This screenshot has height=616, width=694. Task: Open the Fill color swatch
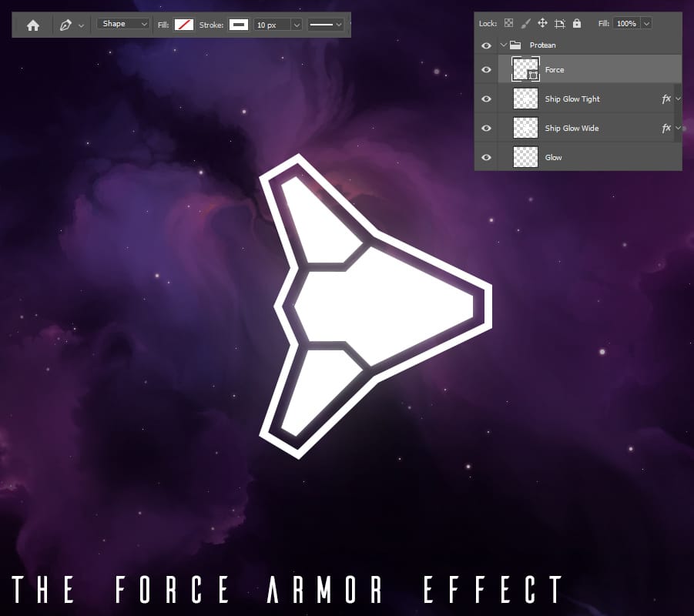coord(183,25)
